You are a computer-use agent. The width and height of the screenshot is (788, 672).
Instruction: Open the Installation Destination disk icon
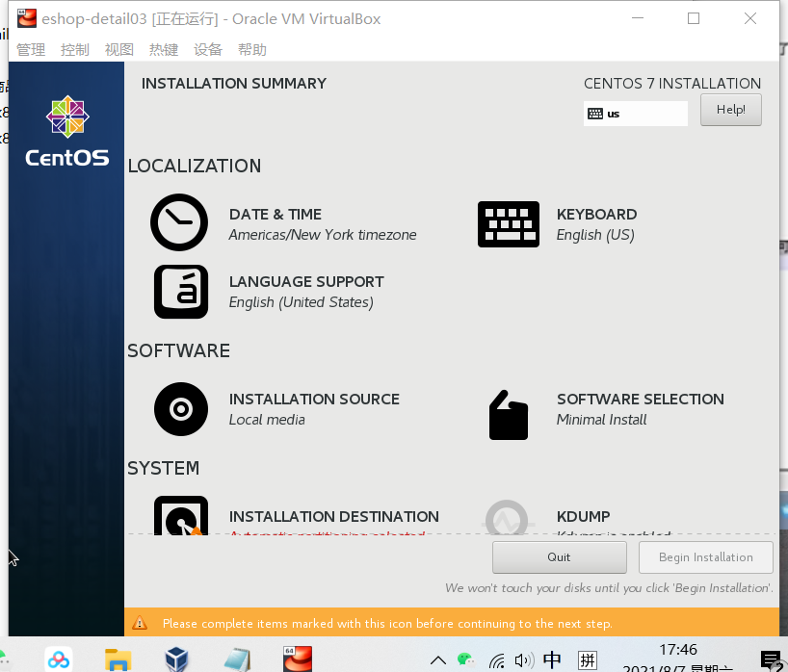pyautogui.click(x=181, y=516)
